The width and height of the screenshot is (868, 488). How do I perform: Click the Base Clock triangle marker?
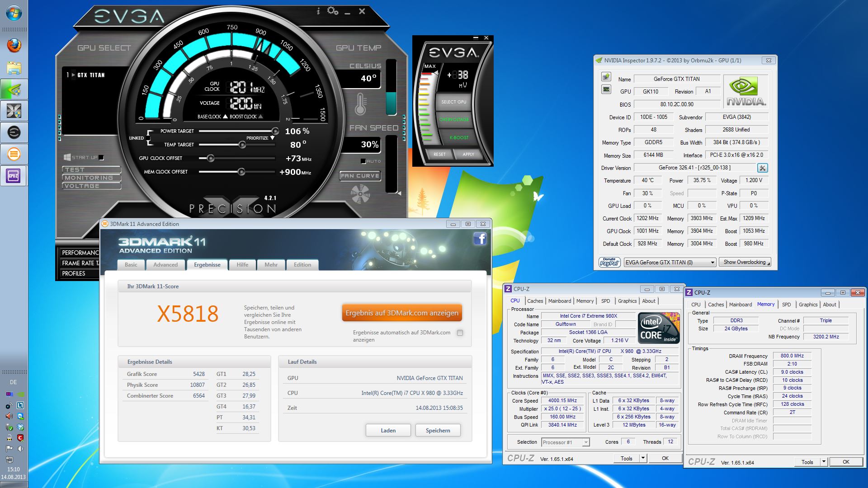pos(225,117)
